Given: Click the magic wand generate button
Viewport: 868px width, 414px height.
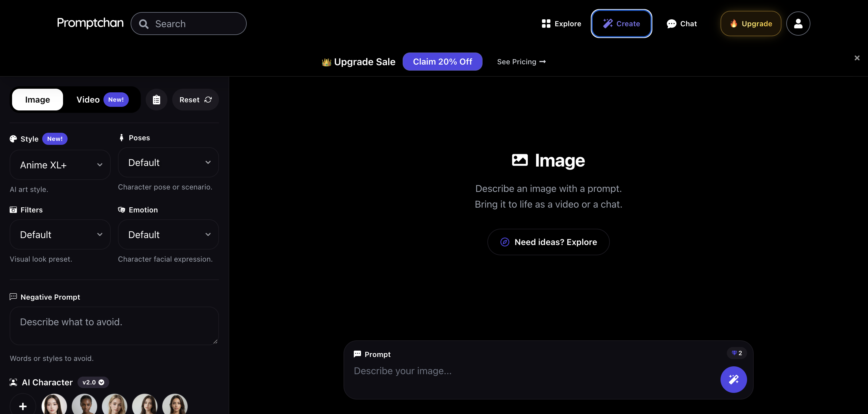Looking at the screenshot, I should pyautogui.click(x=733, y=380).
